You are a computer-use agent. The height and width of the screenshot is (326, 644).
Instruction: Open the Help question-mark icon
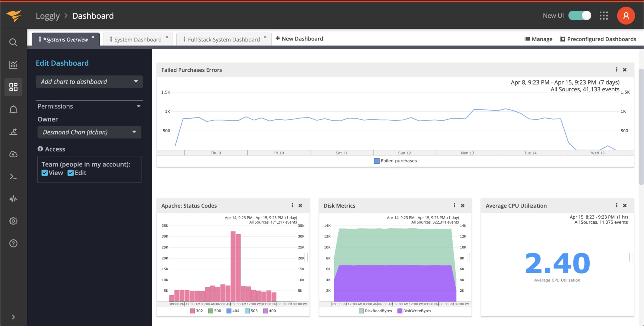(x=13, y=243)
